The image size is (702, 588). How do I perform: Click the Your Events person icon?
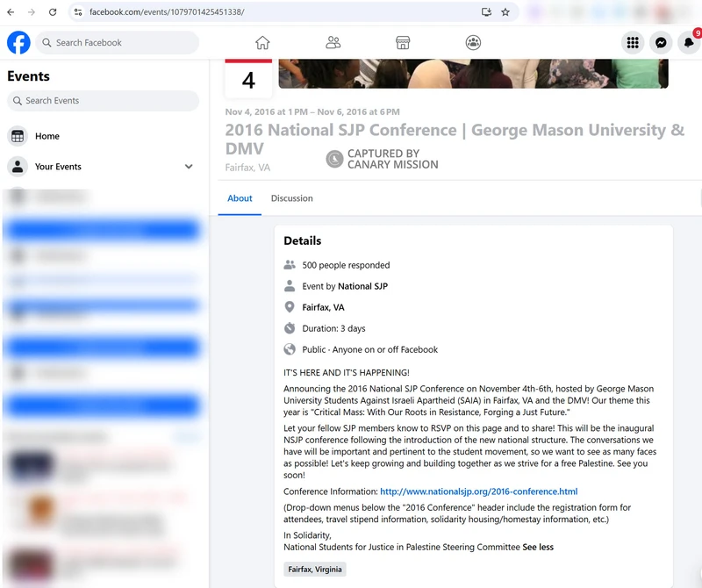[18, 167]
